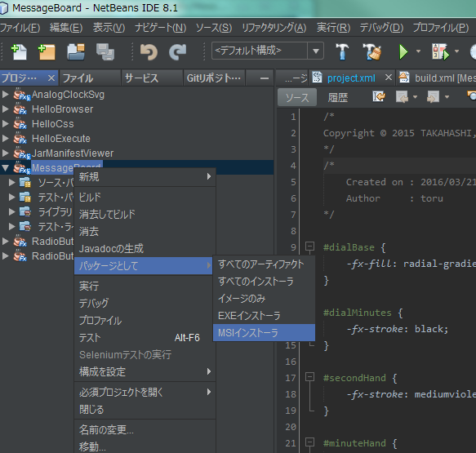
Task: Collapse the #minuteHand code fold
Action: click(309, 442)
